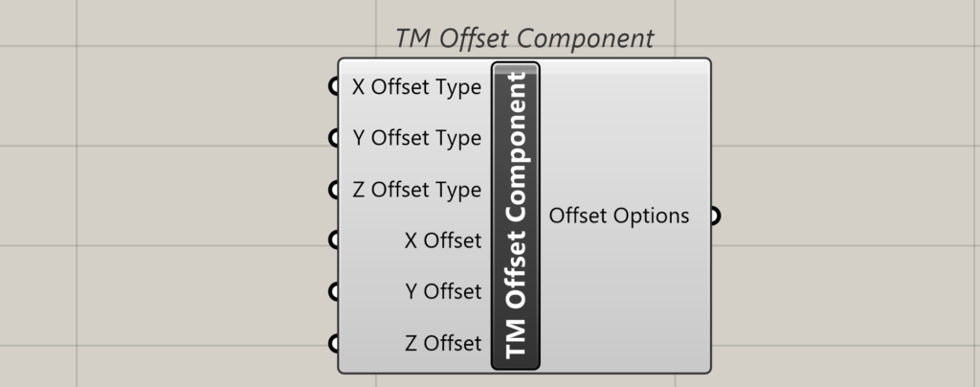Select the vertical TM Offset Component name bar
Image resolution: width=980 pixels, height=387 pixels.
[x=516, y=216]
